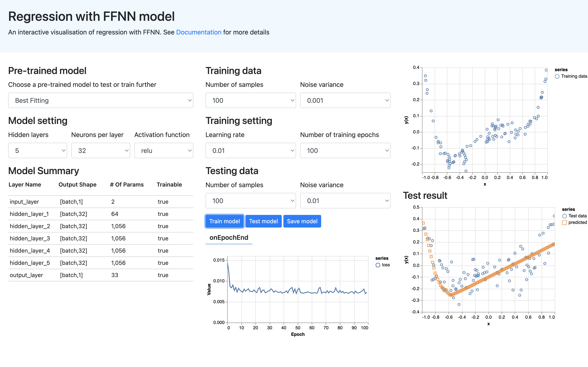Open the pre-trained model dropdown showing Best Fitting

[100, 100]
